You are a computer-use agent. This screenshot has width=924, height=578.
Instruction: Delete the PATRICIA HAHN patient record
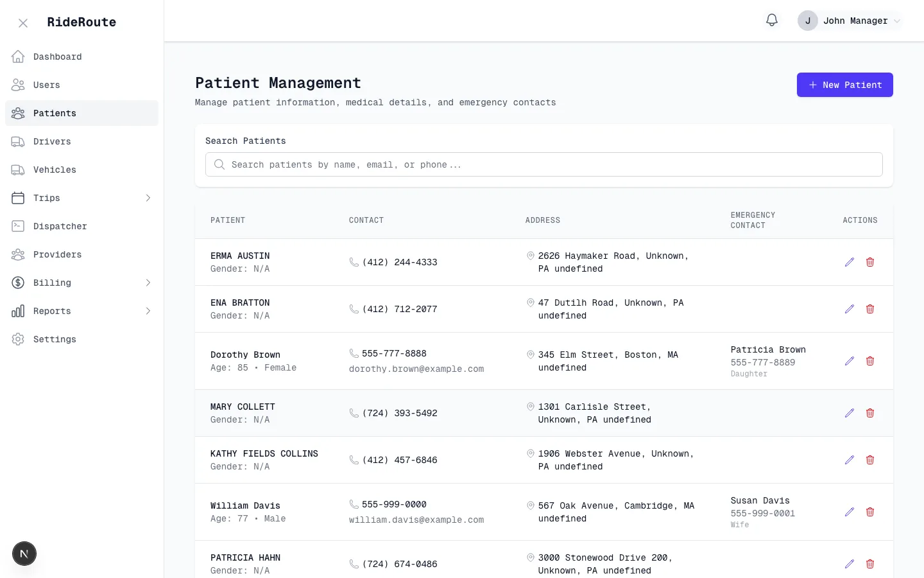tap(870, 564)
